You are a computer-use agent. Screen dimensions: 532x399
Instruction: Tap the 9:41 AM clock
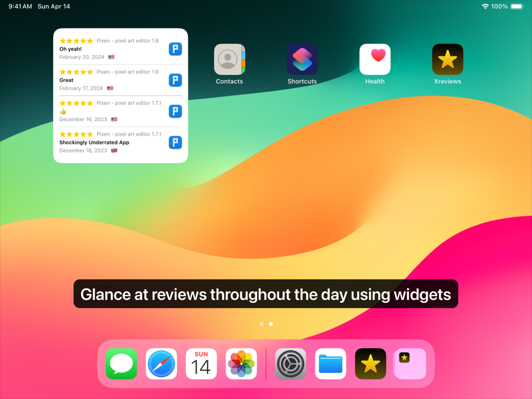(20, 7)
